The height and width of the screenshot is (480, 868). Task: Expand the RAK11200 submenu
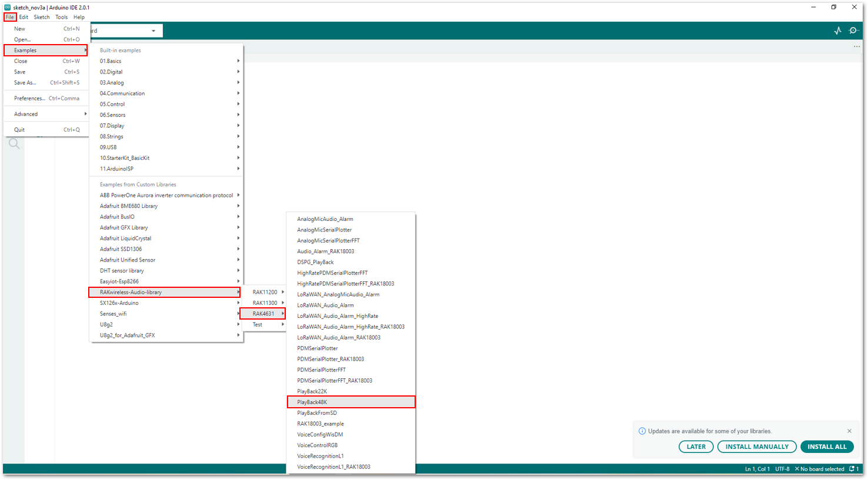[265, 292]
